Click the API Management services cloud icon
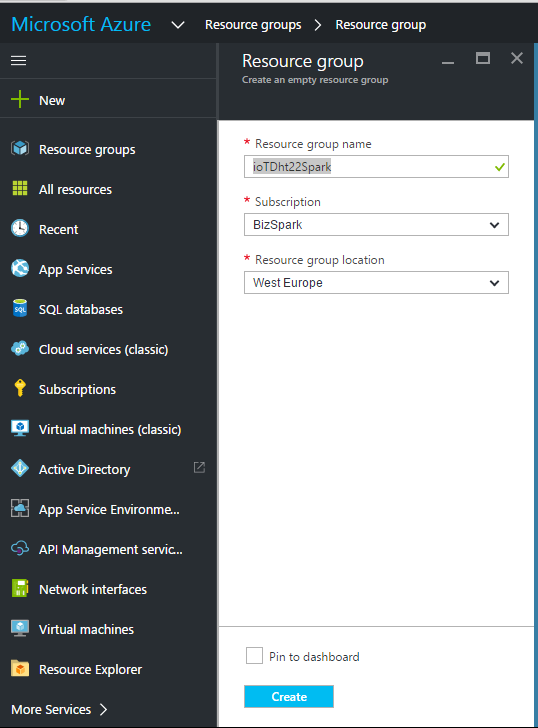The image size is (538, 728). (x=20, y=548)
